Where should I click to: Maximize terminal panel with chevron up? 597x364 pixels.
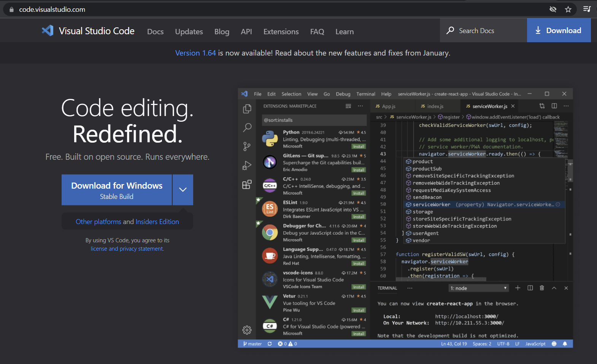pos(554,288)
